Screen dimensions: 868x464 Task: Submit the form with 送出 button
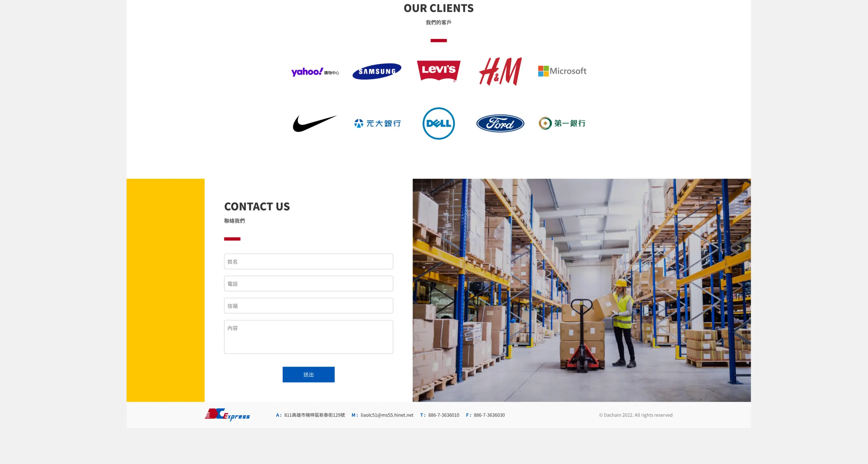tap(309, 374)
